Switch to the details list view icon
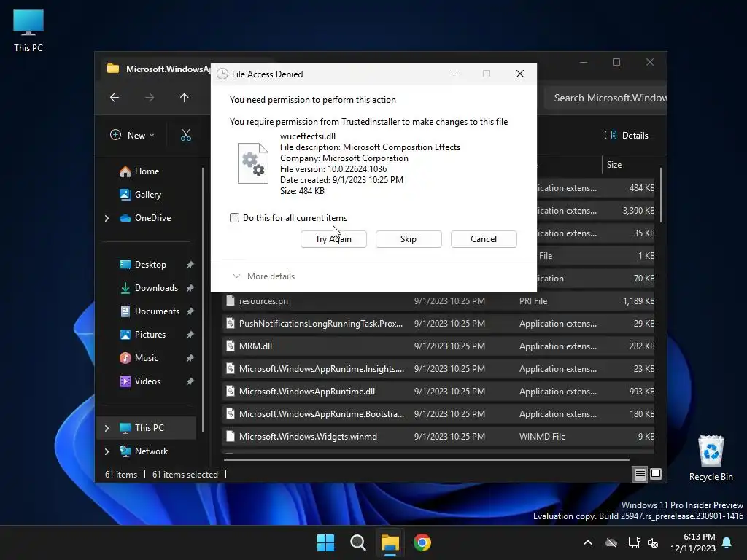The width and height of the screenshot is (747, 560). point(640,474)
